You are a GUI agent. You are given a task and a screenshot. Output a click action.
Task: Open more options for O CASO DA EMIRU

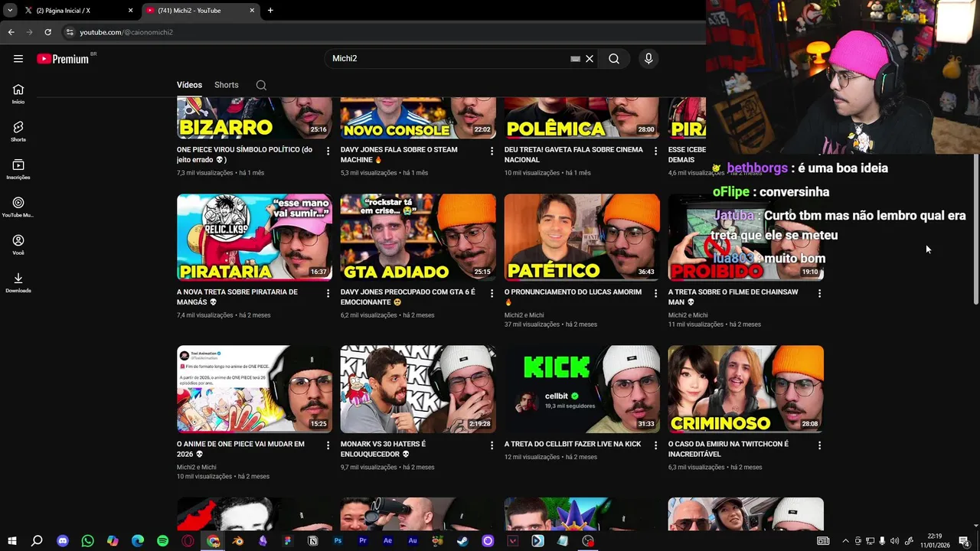click(819, 445)
